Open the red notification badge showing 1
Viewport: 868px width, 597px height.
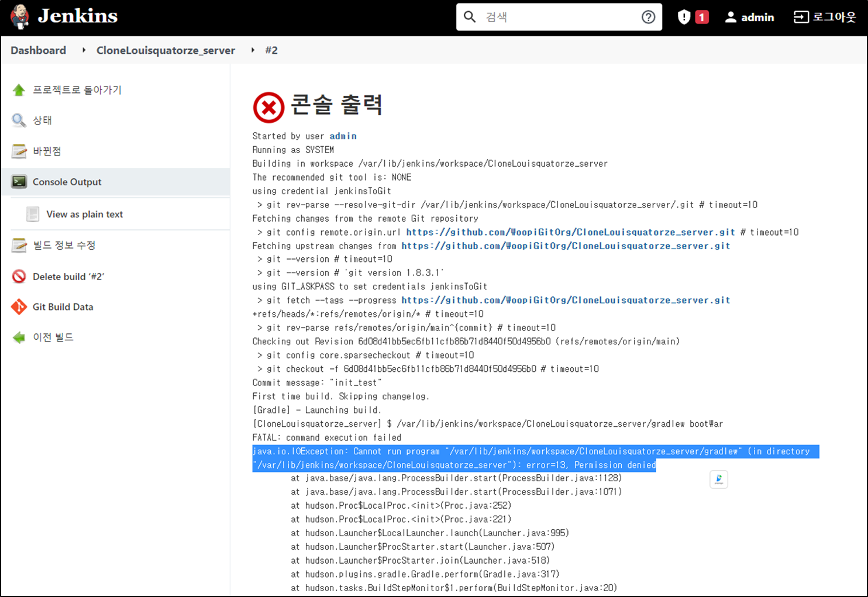pos(702,17)
